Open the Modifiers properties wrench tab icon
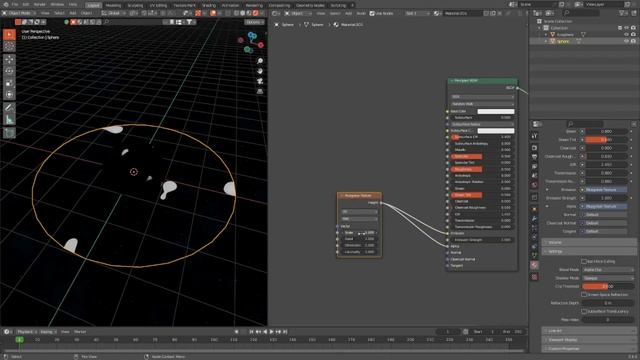 535,219
